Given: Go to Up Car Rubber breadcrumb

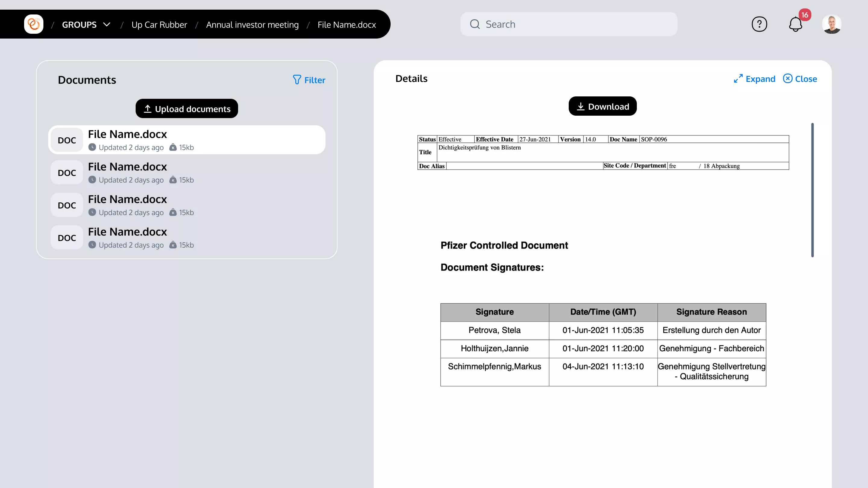Looking at the screenshot, I should (159, 25).
